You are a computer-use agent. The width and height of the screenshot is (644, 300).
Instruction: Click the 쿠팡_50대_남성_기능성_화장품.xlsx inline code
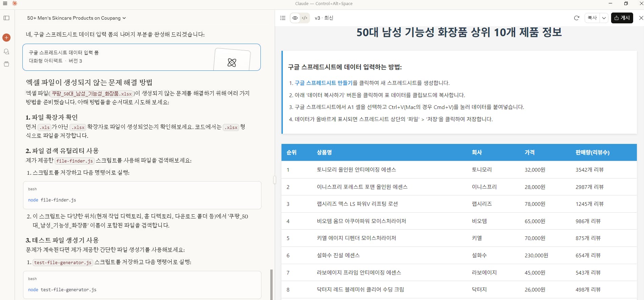[x=92, y=93]
